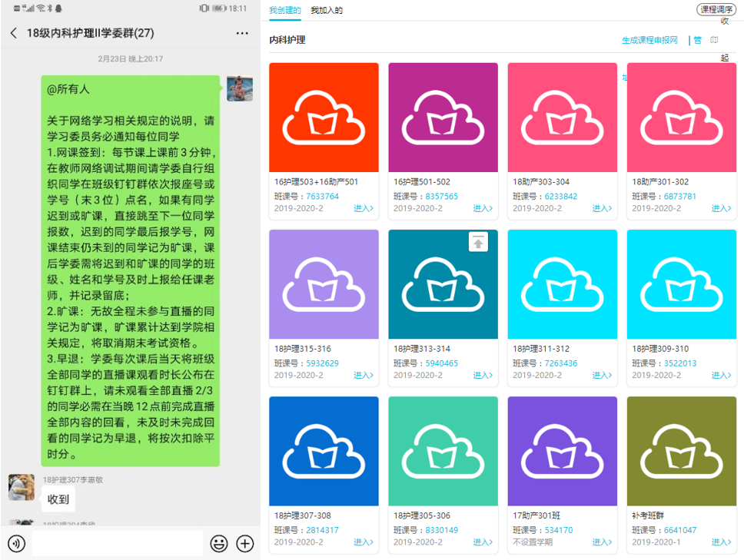Click 进入 for class 18助产303-304
Screen dimensions: 744x560
[x=601, y=209]
